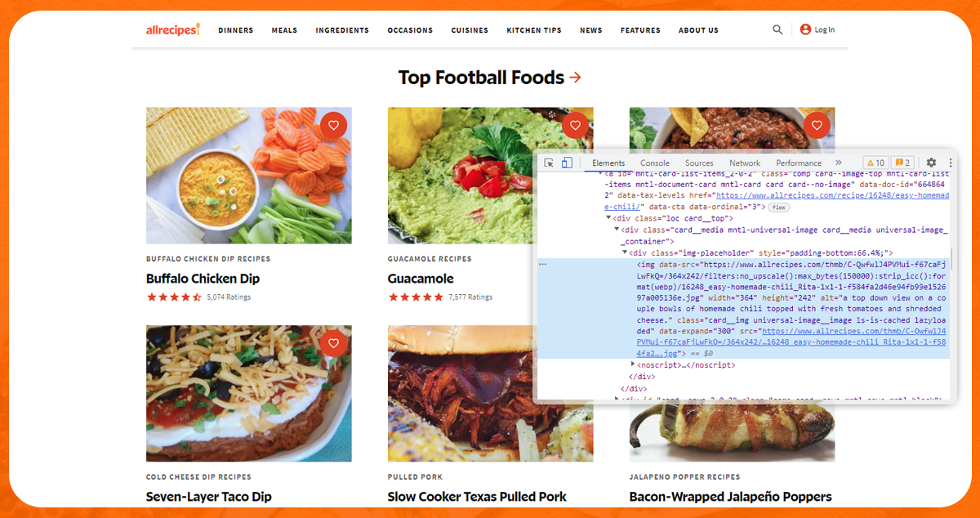Collapse the img-placeholder div node
This screenshot has height=518, width=980.
(x=625, y=253)
